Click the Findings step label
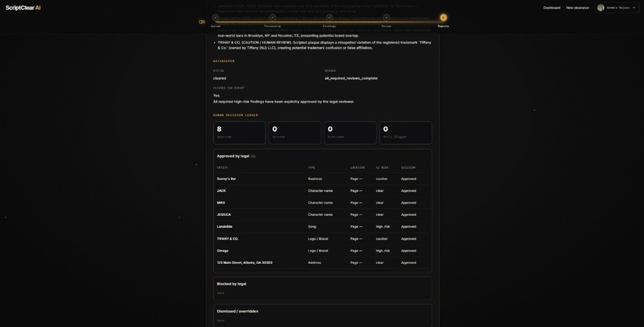Screen dimensions: 644x327 pos(329,26)
